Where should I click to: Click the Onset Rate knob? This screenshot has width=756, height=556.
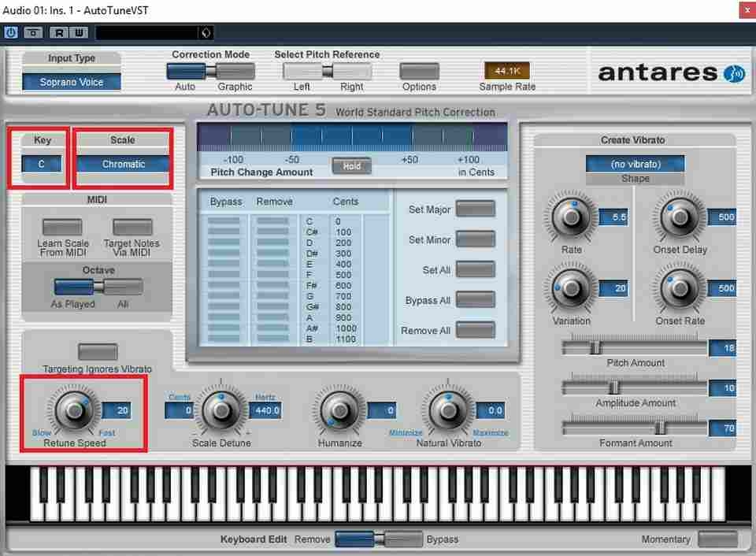click(680, 288)
